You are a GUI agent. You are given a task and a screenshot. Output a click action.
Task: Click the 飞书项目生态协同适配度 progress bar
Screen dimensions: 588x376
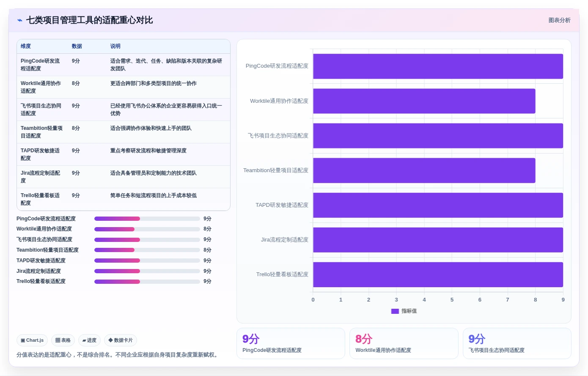coord(147,239)
